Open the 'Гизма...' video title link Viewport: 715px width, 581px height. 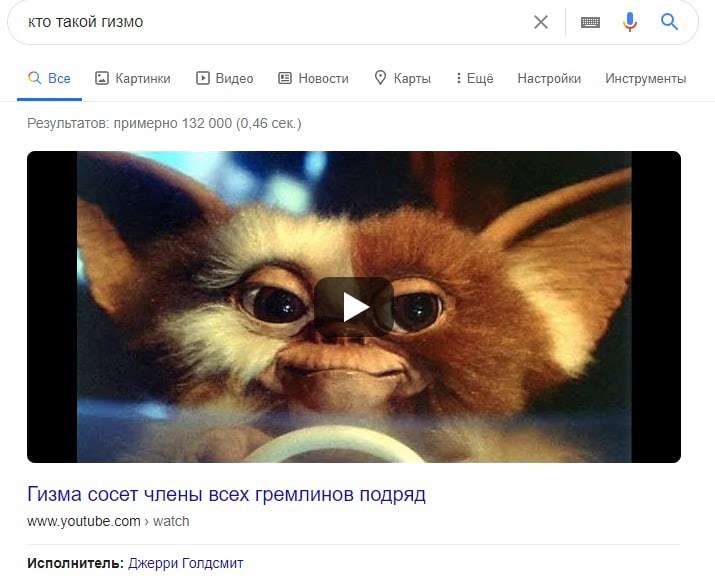(x=227, y=494)
